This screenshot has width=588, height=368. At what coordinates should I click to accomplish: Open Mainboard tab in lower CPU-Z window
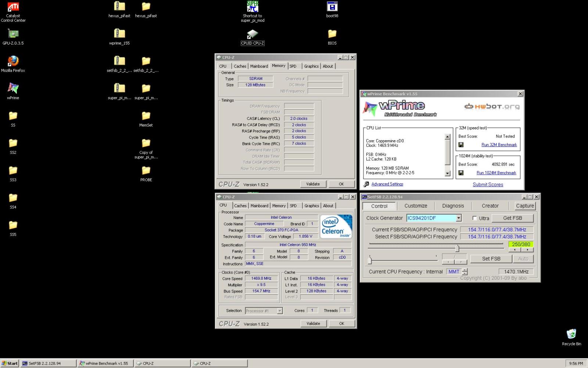(x=259, y=206)
